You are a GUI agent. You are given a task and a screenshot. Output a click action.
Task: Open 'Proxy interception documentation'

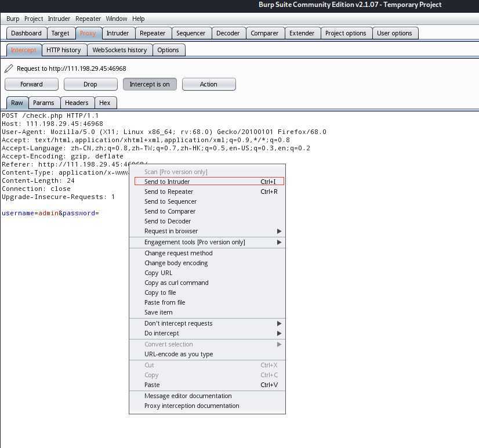click(x=208, y=406)
